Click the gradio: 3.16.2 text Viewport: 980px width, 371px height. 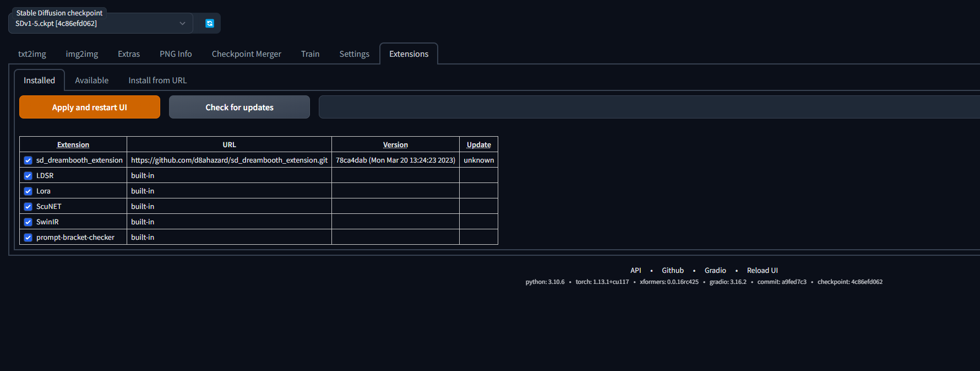pyautogui.click(x=728, y=282)
